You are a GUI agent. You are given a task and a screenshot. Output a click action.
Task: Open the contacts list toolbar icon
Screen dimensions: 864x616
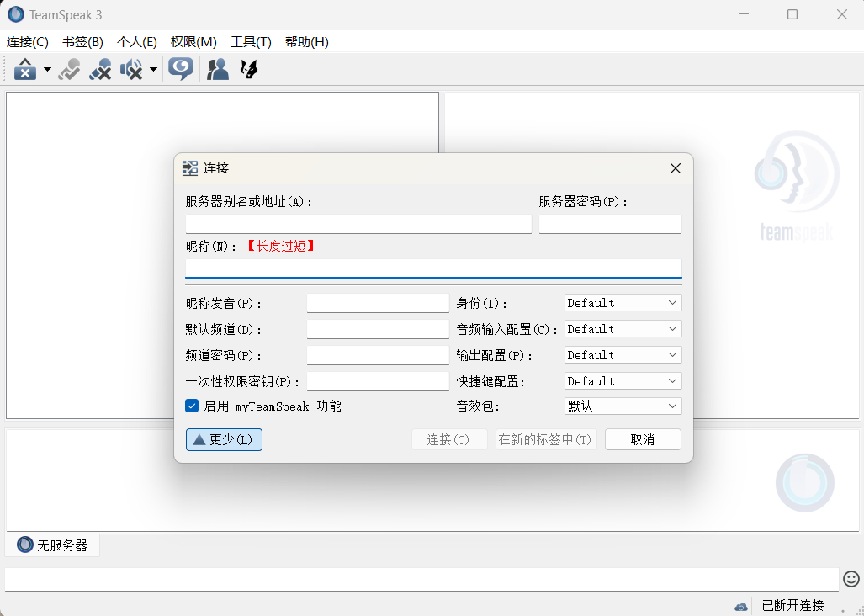218,69
